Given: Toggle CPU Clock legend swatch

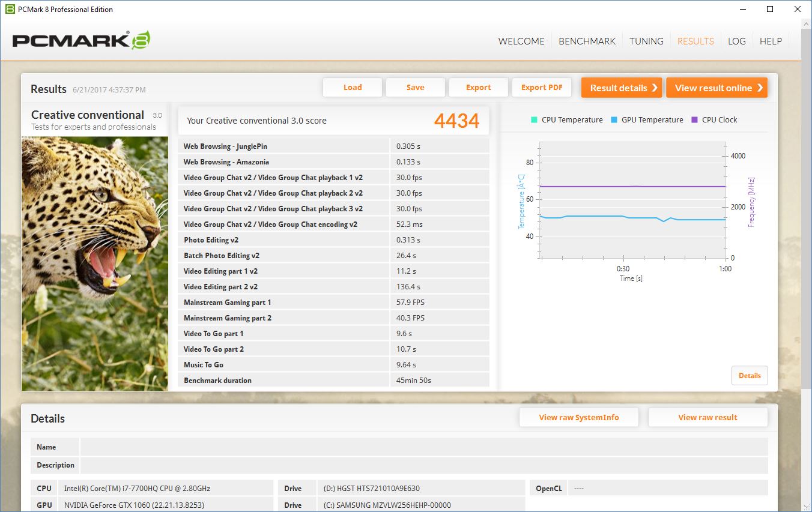Looking at the screenshot, I should tap(695, 120).
